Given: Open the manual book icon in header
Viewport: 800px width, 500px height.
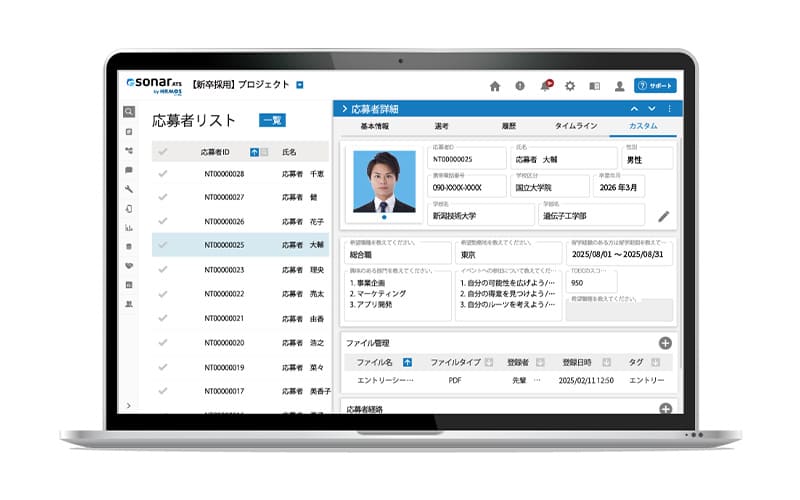Looking at the screenshot, I should (594, 86).
